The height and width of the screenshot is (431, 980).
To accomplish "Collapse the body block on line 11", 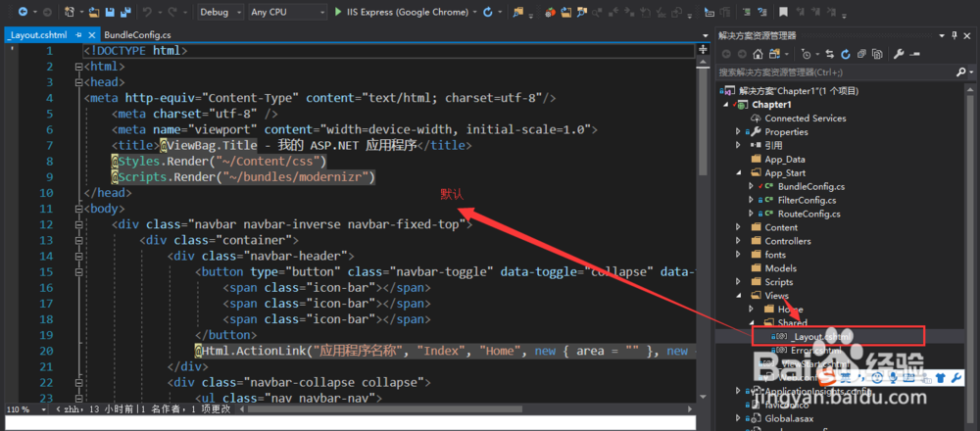I will [x=78, y=209].
